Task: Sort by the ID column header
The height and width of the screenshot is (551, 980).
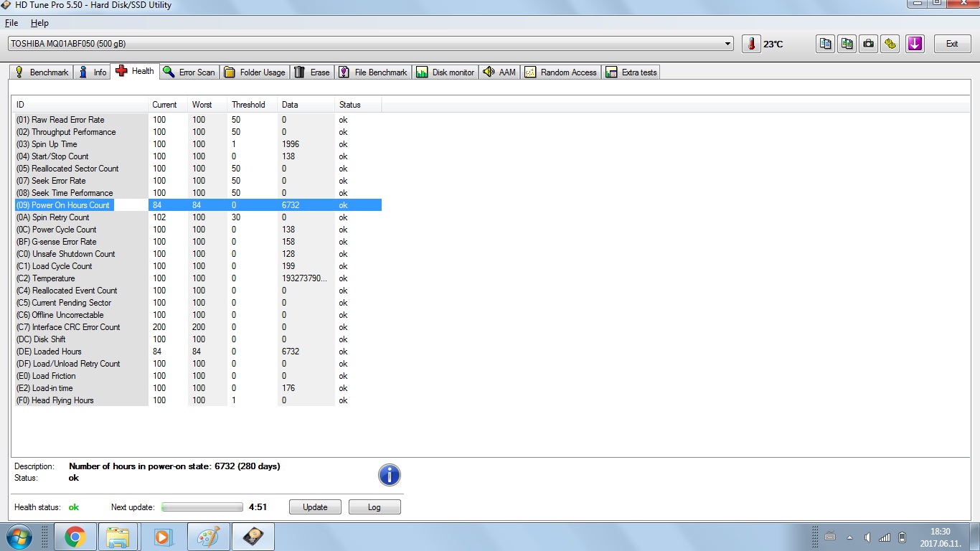Action: (x=80, y=105)
